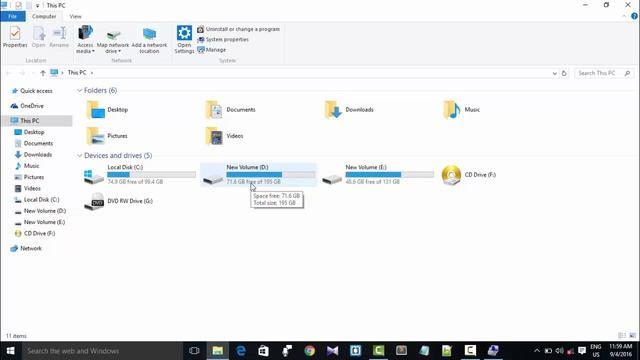Open CD Drive (F:) in navigation tree
Image resolution: width=640 pixels, height=360 pixels.
35,233
